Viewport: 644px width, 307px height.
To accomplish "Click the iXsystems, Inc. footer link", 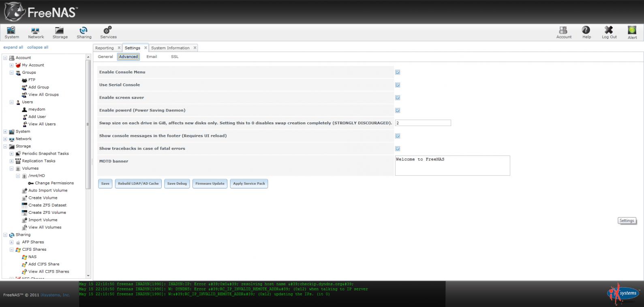I will 55,295.
